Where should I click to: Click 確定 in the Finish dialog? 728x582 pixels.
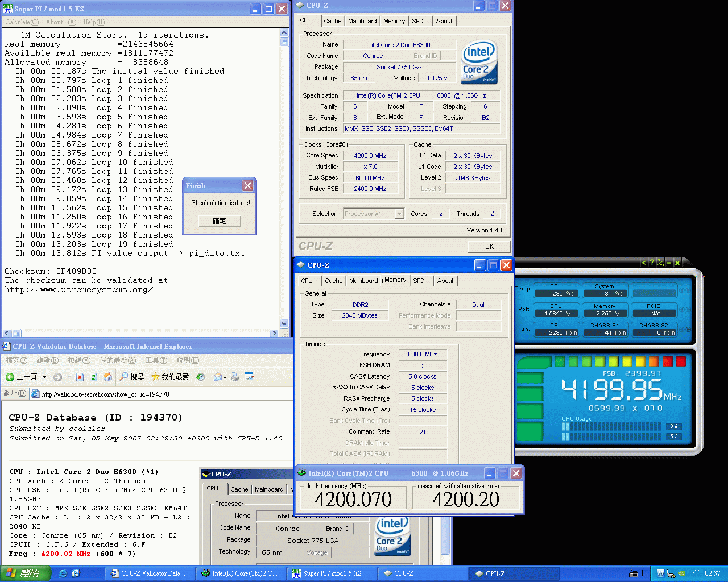[x=219, y=221]
